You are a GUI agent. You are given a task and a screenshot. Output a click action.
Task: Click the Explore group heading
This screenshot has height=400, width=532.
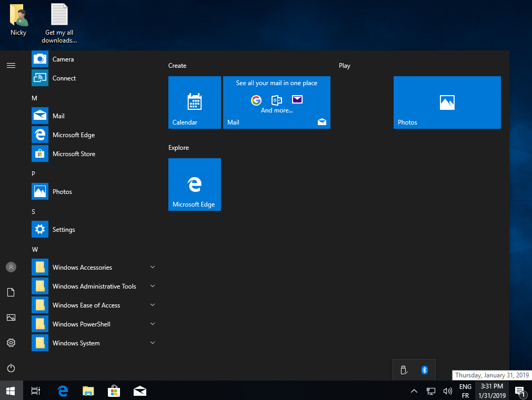pyautogui.click(x=178, y=148)
